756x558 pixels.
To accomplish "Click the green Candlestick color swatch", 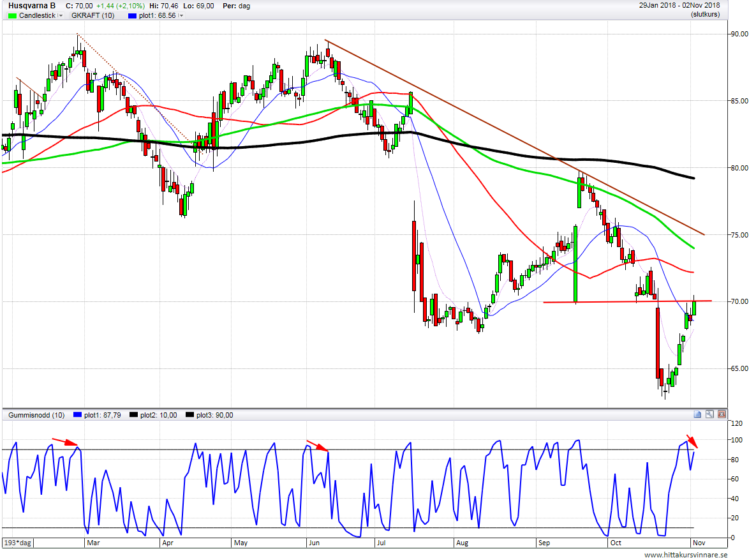I will point(13,16).
